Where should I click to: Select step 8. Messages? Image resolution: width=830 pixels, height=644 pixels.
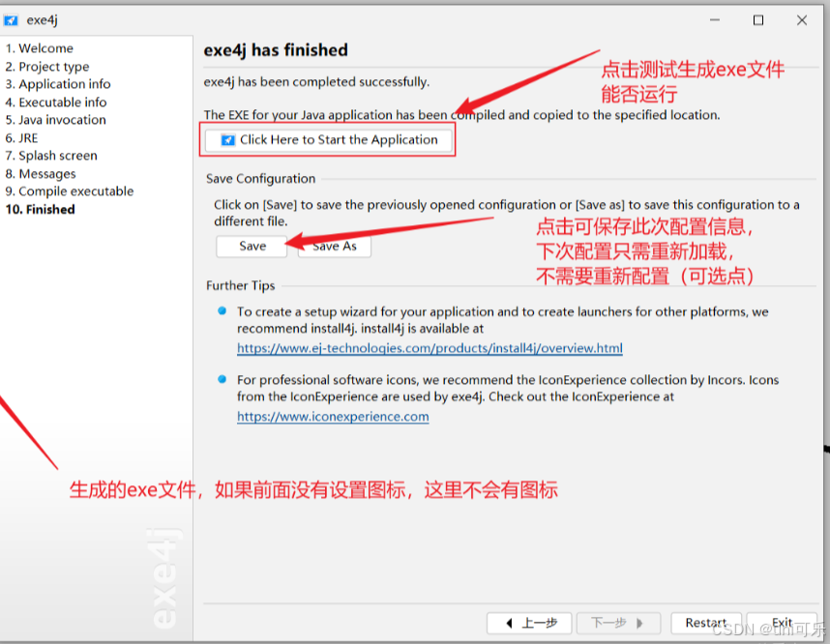41,173
